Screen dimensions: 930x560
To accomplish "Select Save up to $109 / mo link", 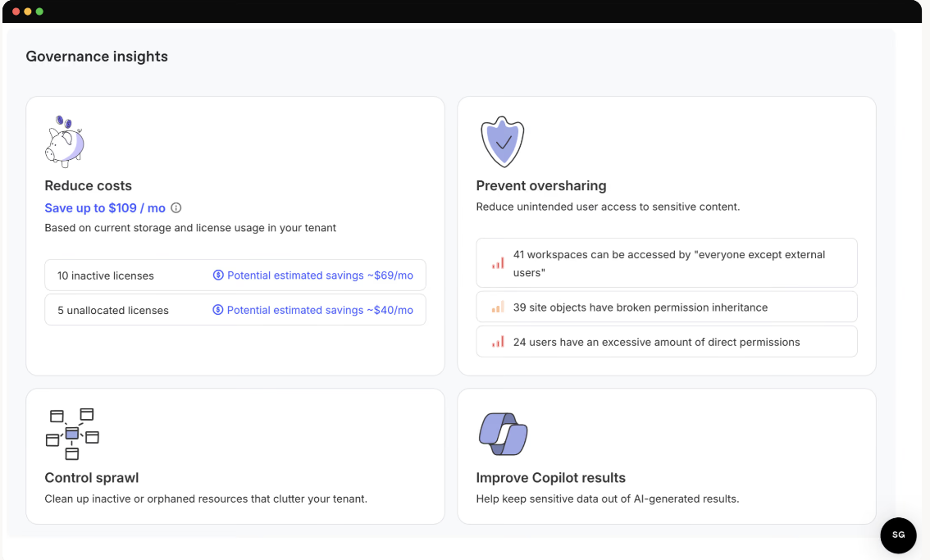I will (105, 207).
